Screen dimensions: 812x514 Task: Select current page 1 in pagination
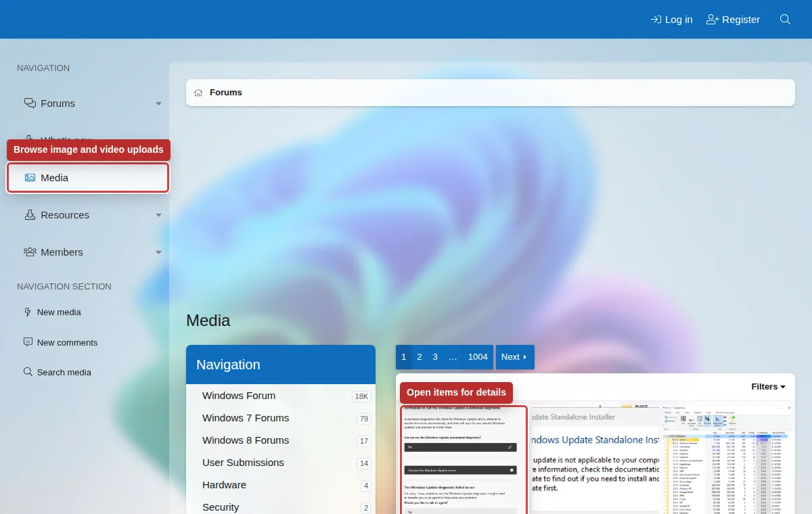[404, 357]
